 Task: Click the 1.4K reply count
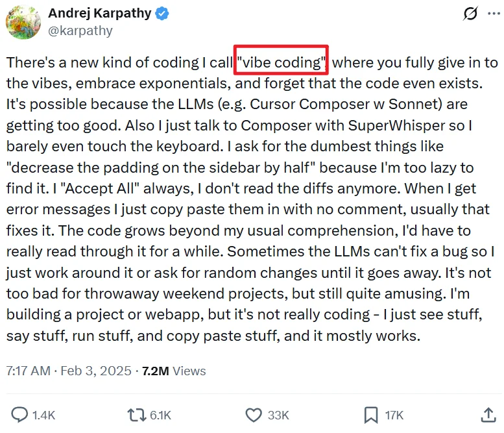pyautogui.click(x=44, y=415)
